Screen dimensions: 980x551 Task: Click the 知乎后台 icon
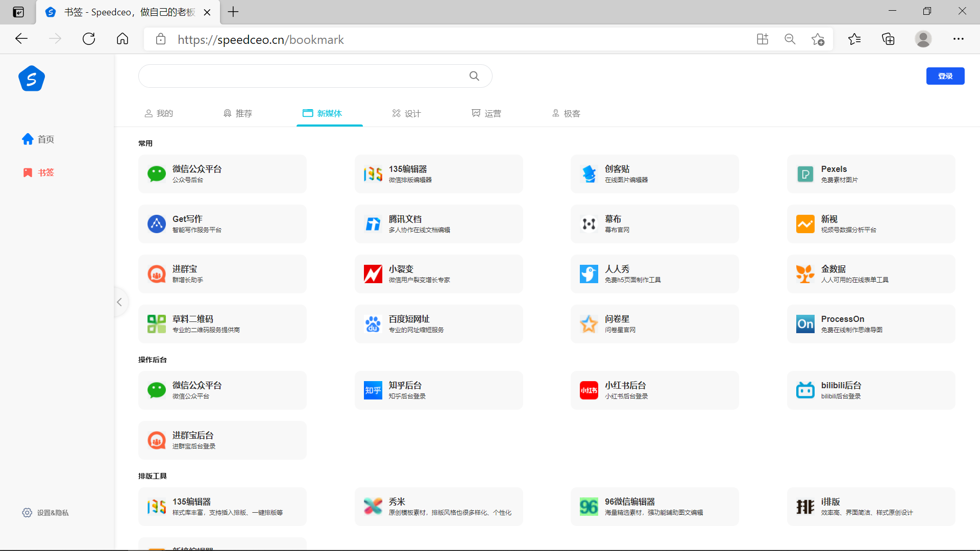373,390
